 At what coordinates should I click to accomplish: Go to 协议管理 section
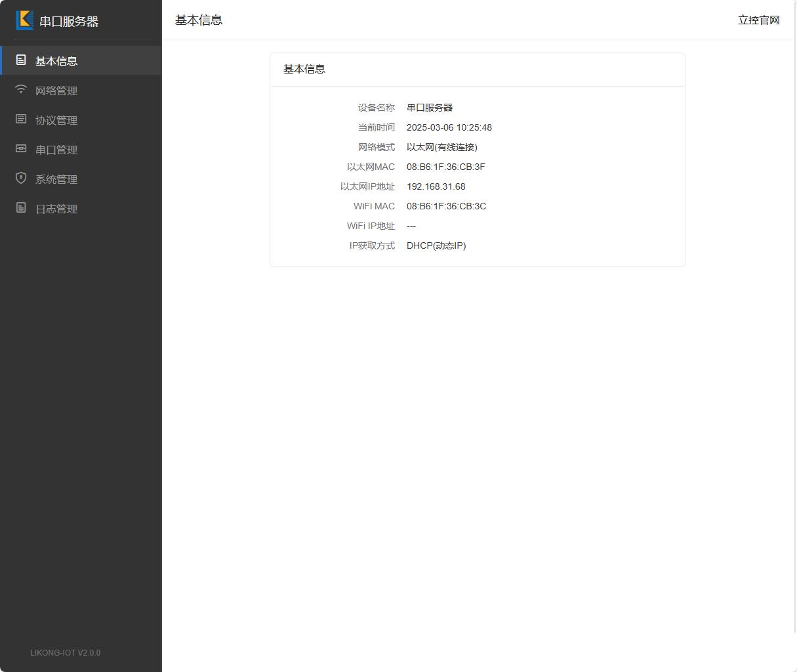[x=81, y=120]
